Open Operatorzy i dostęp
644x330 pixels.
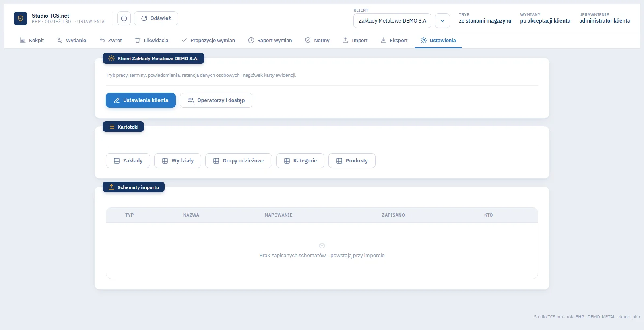(x=216, y=100)
